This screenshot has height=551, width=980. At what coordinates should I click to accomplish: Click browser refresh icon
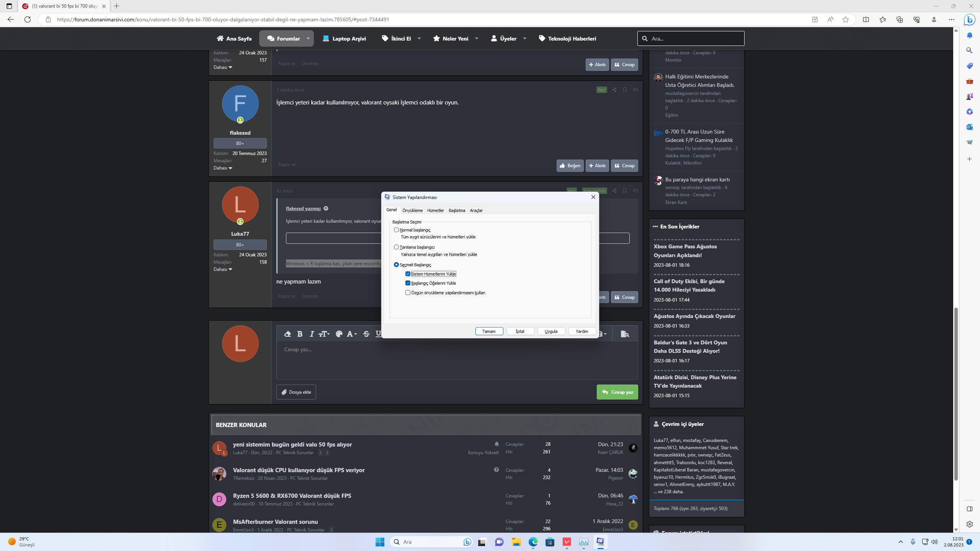(28, 20)
